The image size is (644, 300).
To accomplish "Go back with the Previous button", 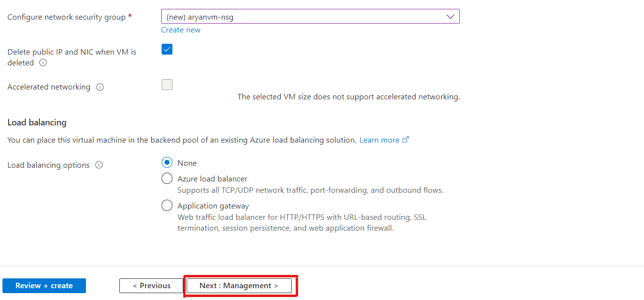I will pos(151,286).
